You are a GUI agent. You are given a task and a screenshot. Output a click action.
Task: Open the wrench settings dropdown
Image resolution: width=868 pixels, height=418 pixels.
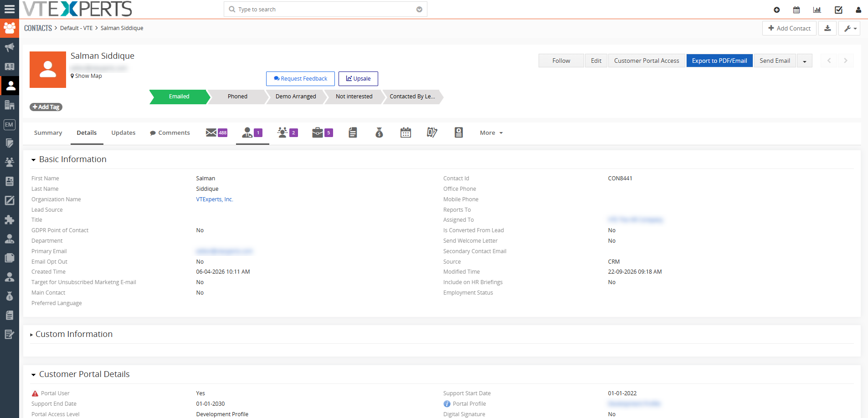[x=849, y=28]
